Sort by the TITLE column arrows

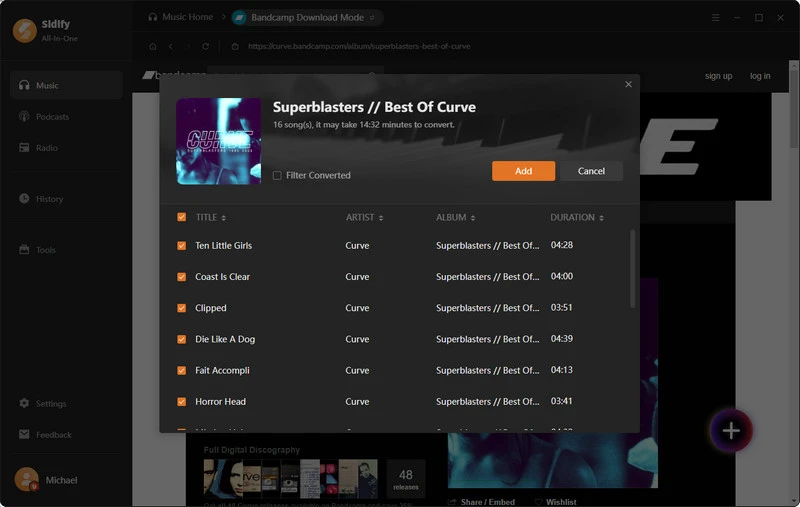[223, 218]
